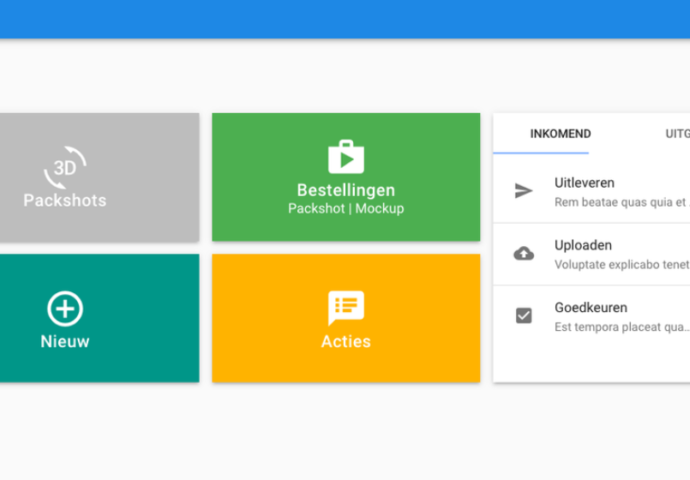Click the plus circle icon for Nieuw
Image resolution: width=690 pixels, height=480 pixels.
click(x=65, y=309)
